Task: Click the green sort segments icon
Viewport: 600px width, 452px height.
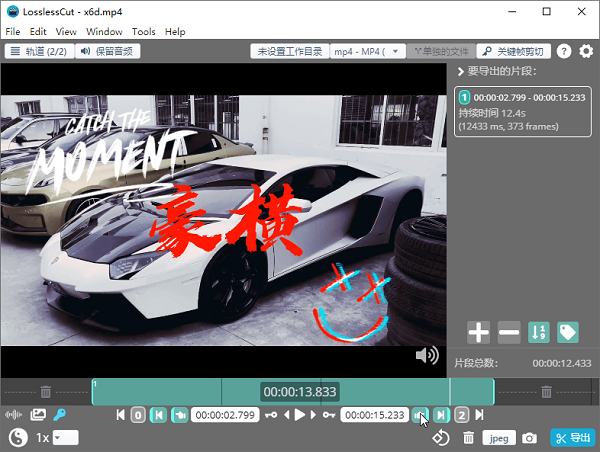Action: pos(539,332)
